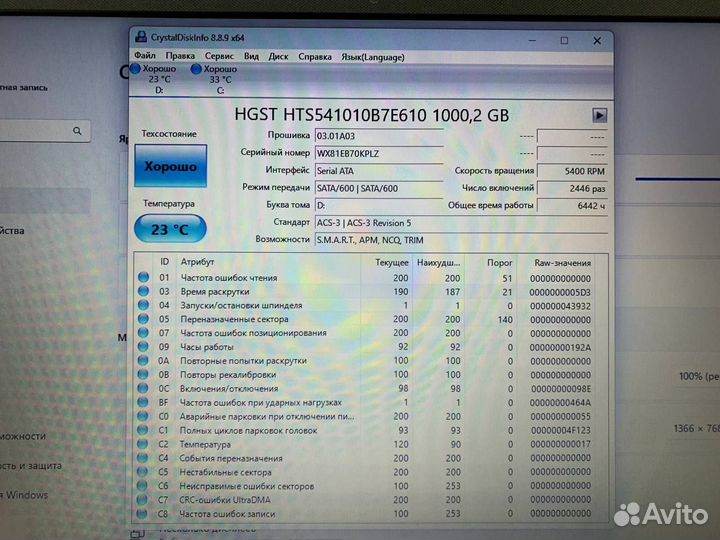Click the Интерфейс field Serial ATA

tap(379, 171)
